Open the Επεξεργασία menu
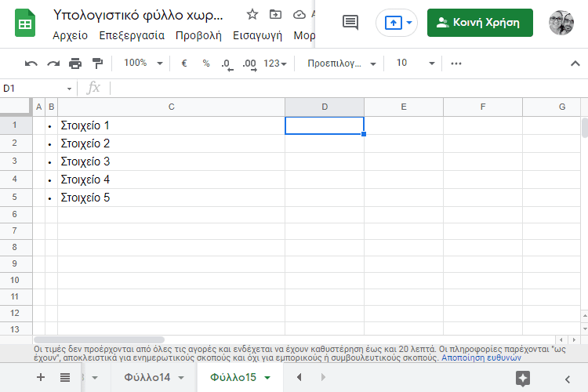 pyautogui.click(x=132, y=35)
